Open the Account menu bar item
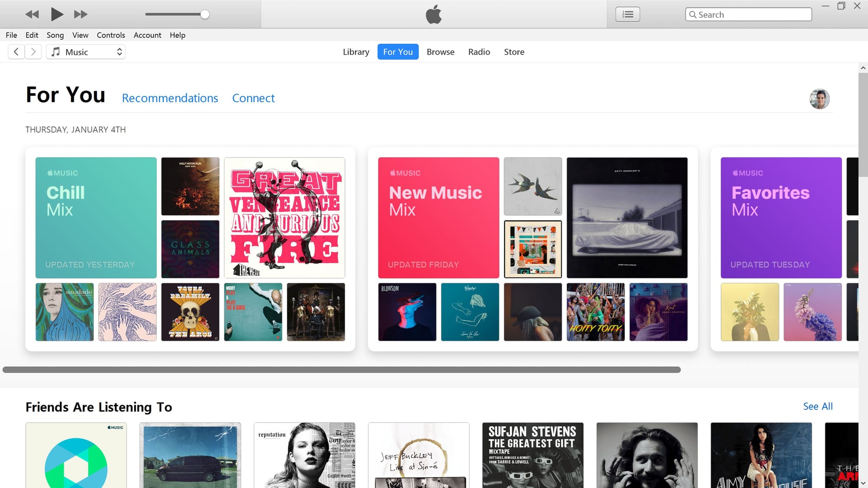The height and width of the screenshot is (488, 868). click(146, 35)
